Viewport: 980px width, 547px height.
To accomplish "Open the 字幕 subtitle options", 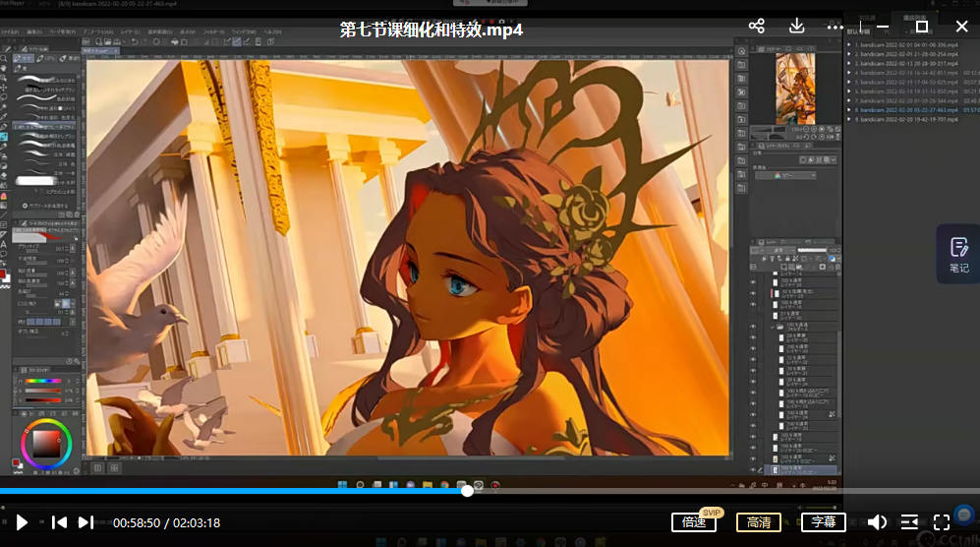I will (x=823, y=522).
